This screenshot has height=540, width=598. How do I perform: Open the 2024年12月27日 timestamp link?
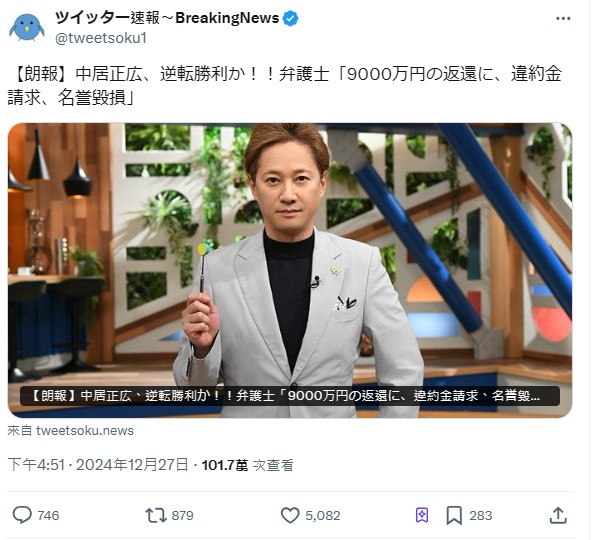pyautogui.click(x=132, y=465)
